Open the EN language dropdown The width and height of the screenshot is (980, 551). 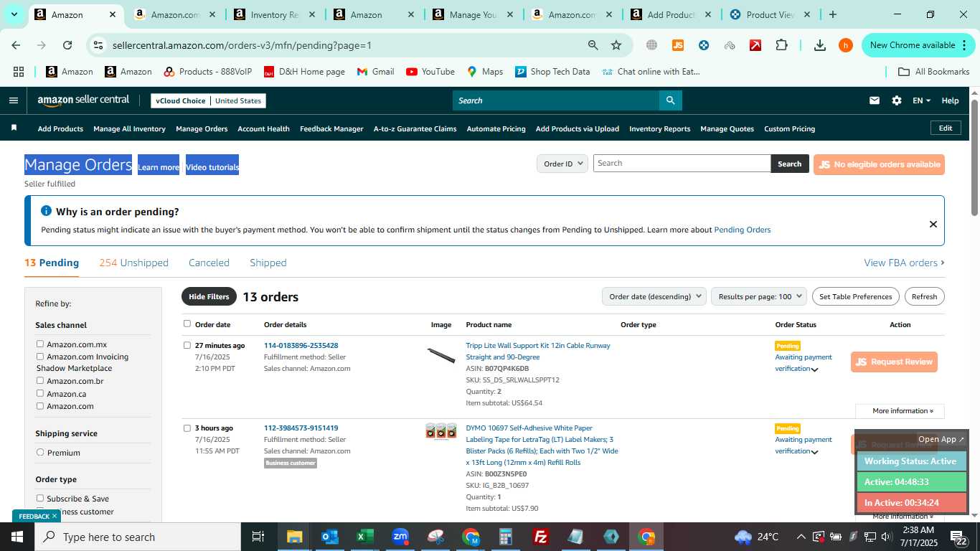coord(921,100)
